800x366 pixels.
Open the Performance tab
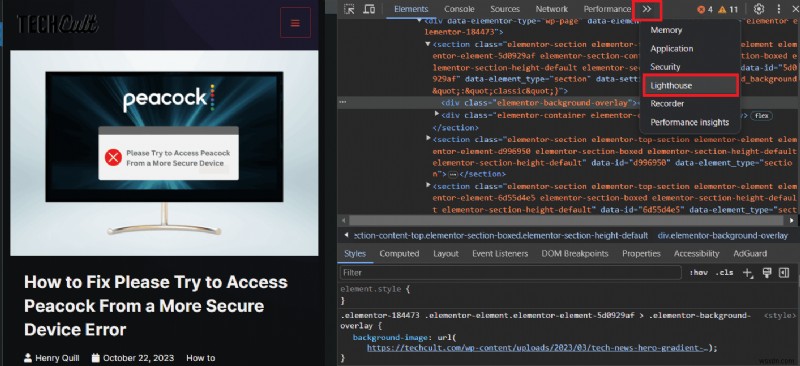[x=607, y=9]
